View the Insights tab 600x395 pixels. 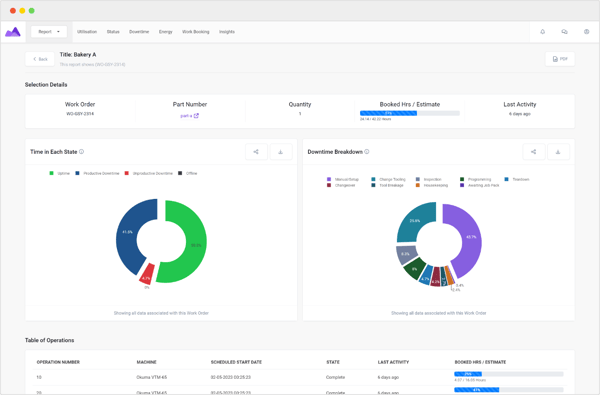tap(227, 32)
